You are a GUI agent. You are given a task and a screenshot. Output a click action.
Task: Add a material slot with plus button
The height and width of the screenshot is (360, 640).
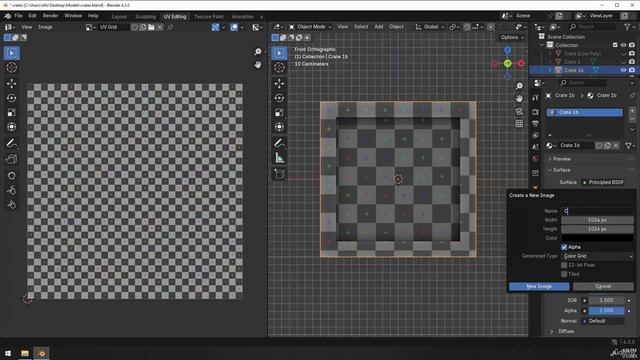pyautogui.click(x=632, y=111)
